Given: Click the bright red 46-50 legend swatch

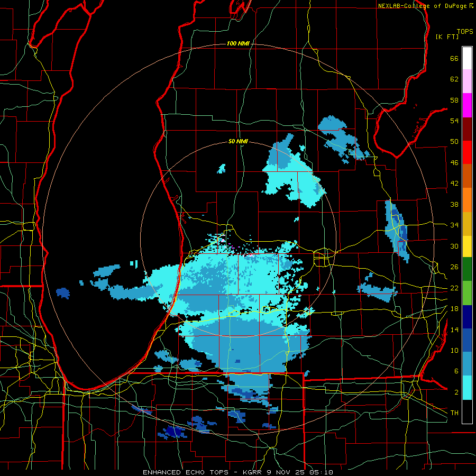Looking at the screenshot, I should 467,152.
